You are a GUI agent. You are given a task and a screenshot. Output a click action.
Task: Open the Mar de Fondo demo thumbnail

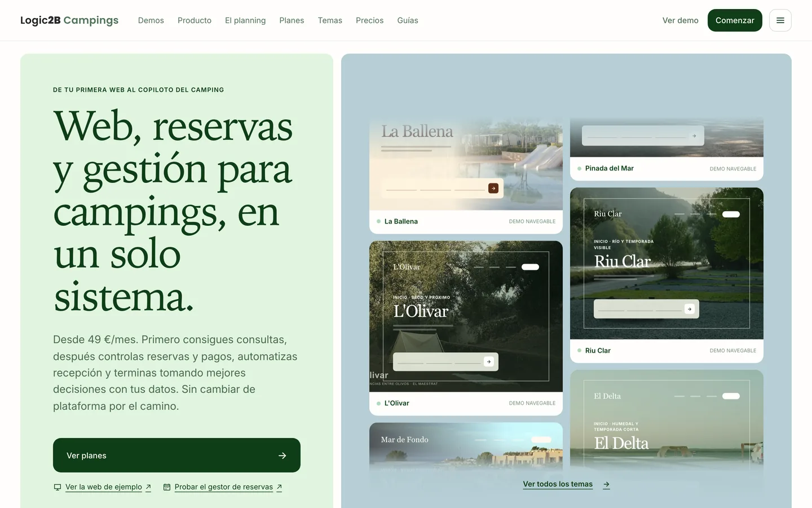(466, 447)
